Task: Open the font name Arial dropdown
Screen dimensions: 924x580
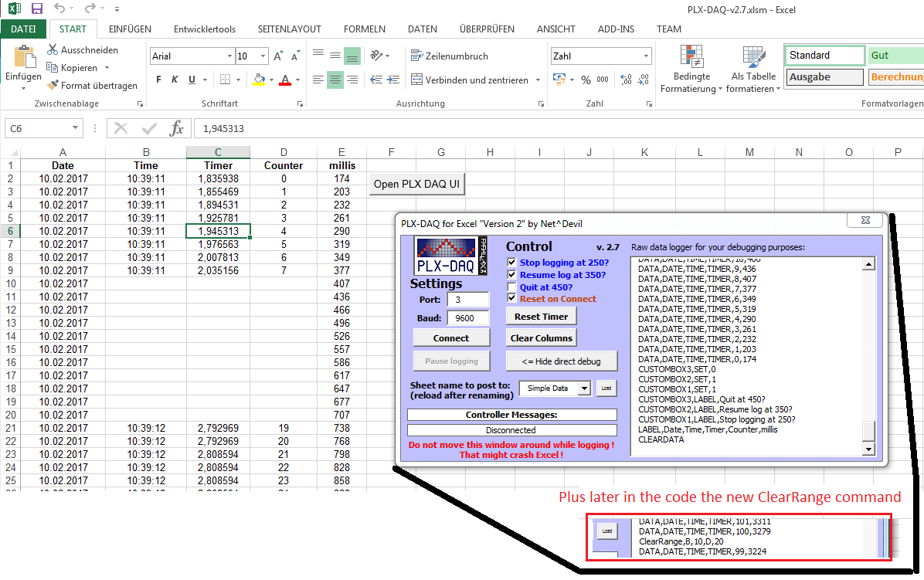Action: click(x=229, y=56)
